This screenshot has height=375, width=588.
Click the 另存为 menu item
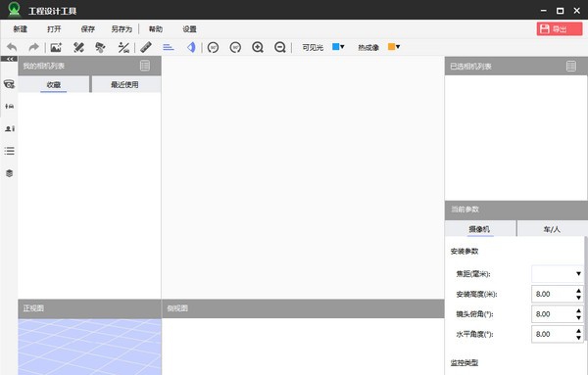point(122,28)
